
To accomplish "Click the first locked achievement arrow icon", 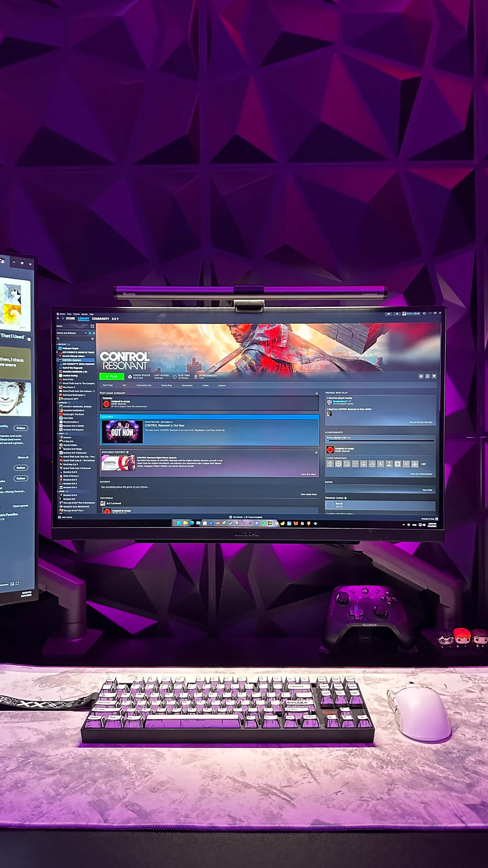I will pyautogui.click(x=330, y=464).
